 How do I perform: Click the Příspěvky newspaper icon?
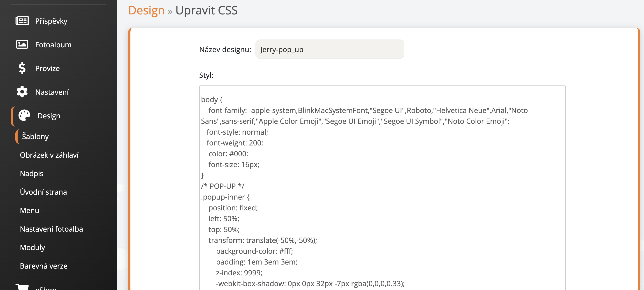pyautogui.click(x=22, y=21)
